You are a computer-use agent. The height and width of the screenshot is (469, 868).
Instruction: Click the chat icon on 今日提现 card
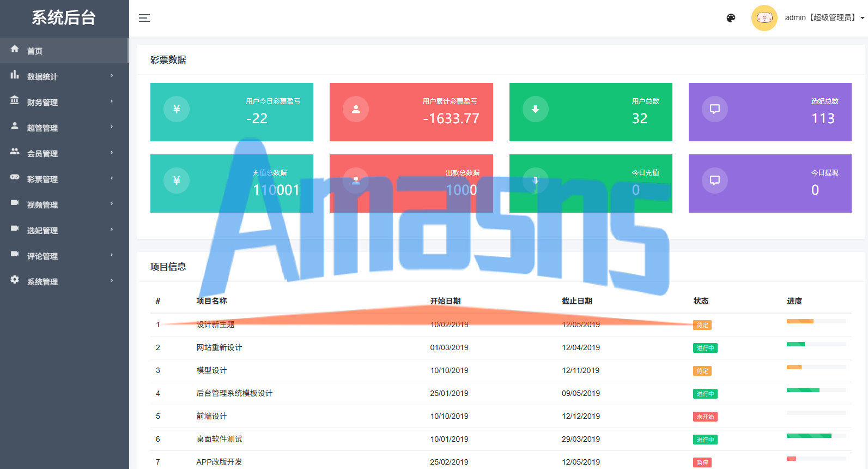click(x=715, y=181)
